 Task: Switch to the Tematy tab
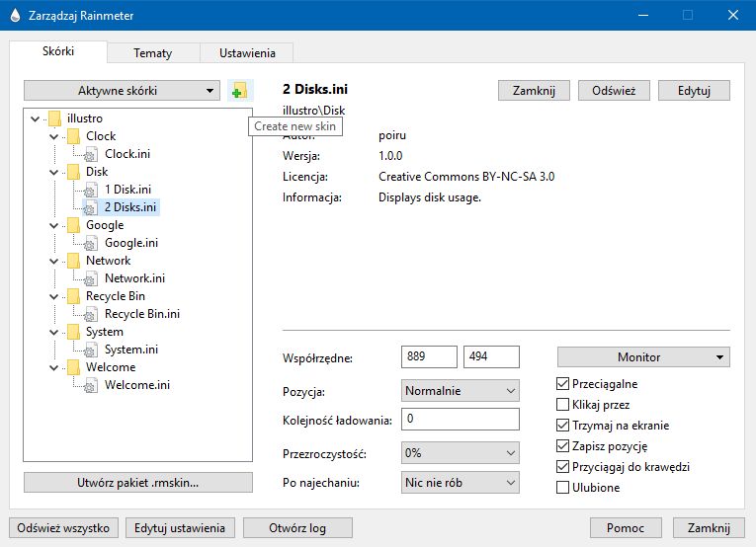153,53
